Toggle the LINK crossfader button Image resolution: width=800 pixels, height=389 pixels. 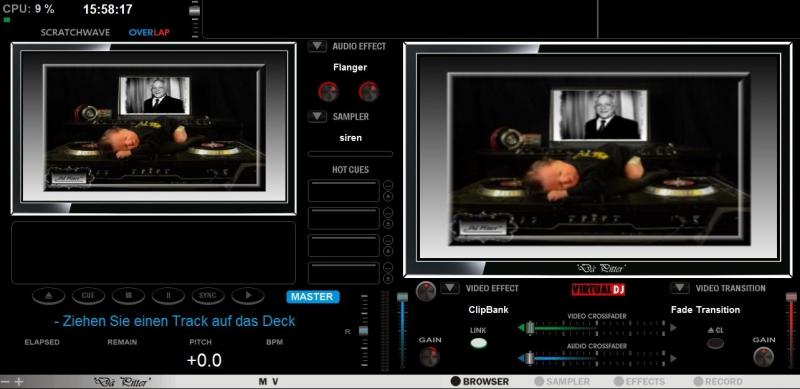tap(478, 343)
